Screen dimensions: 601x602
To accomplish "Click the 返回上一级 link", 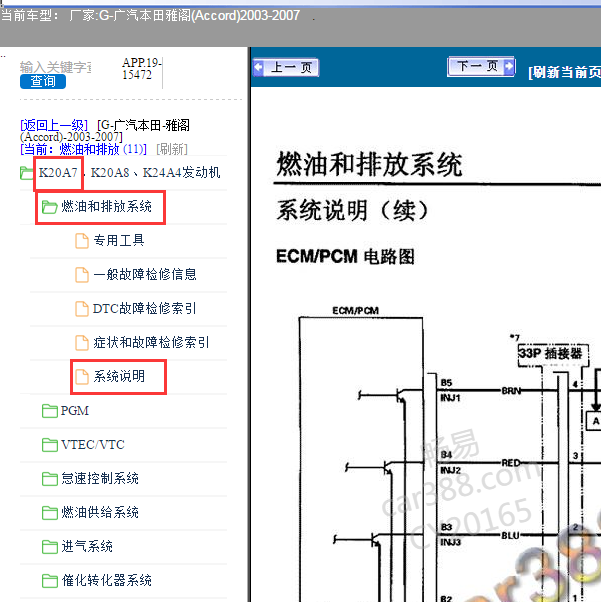I will click(54, 125).
